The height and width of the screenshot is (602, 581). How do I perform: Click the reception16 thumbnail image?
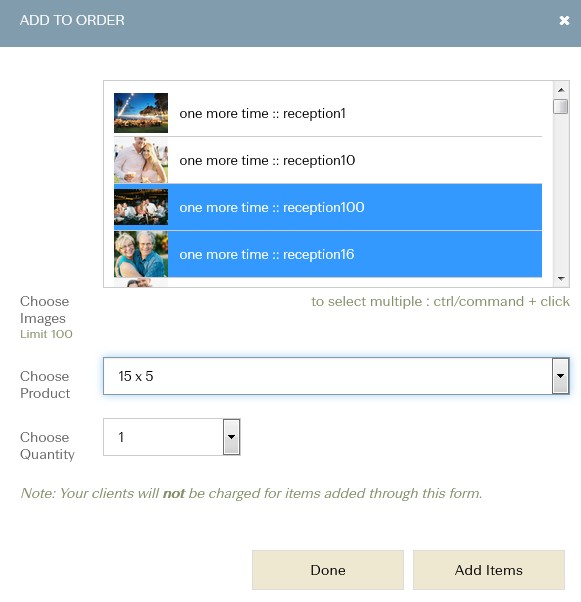tap(141, 254)
